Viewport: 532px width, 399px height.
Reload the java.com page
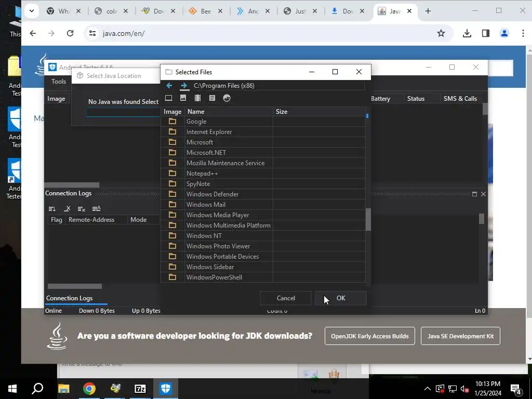pos(70,33)
